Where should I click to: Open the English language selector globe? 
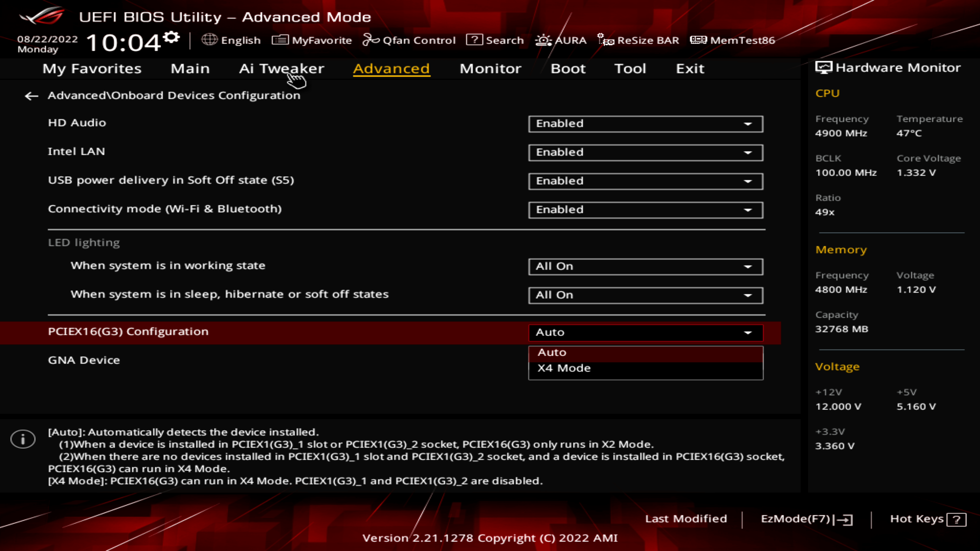pyautogui.click(x=209, y=40)
